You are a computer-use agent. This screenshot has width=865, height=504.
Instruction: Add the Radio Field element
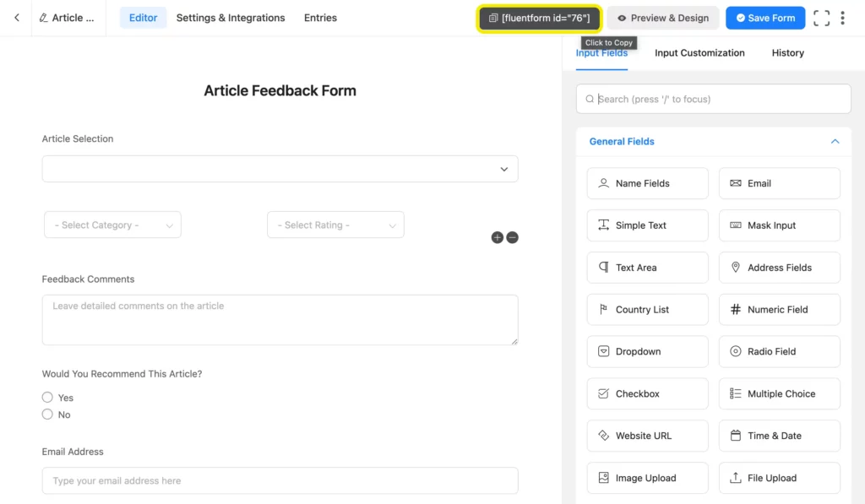tap(780, 351)
